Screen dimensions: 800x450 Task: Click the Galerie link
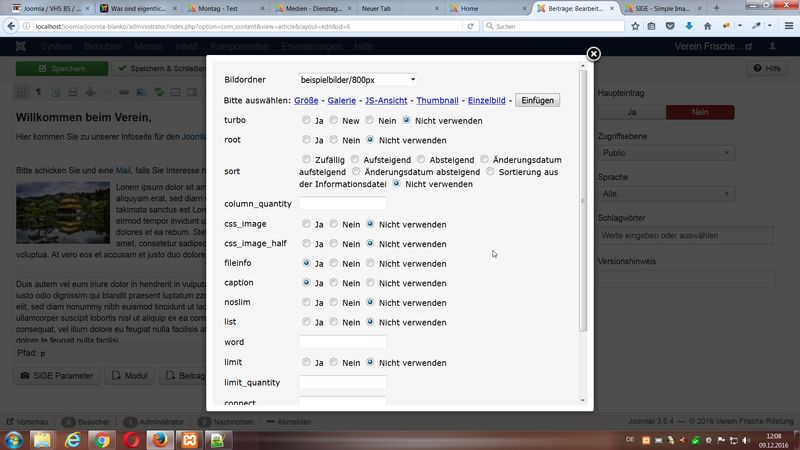click(341, 101)
